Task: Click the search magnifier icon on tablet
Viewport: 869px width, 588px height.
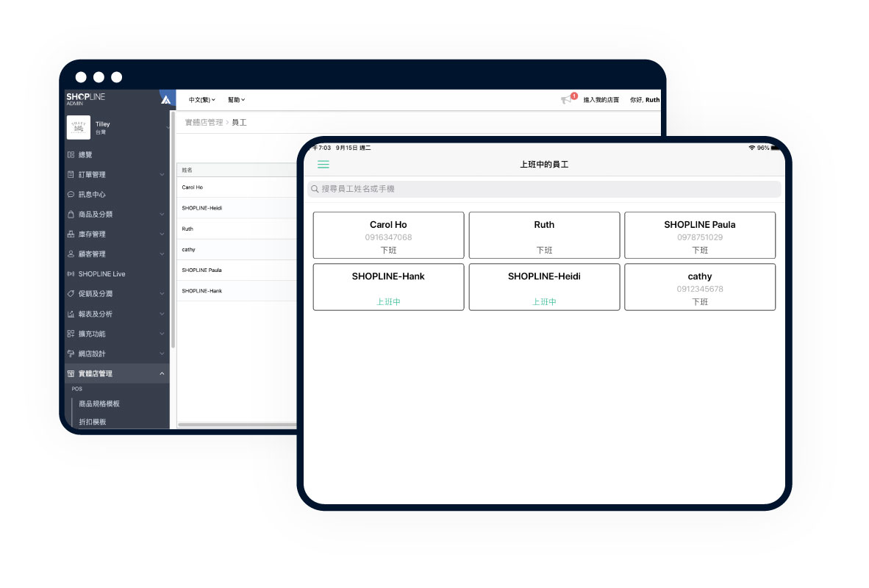Action: point(315,189)
